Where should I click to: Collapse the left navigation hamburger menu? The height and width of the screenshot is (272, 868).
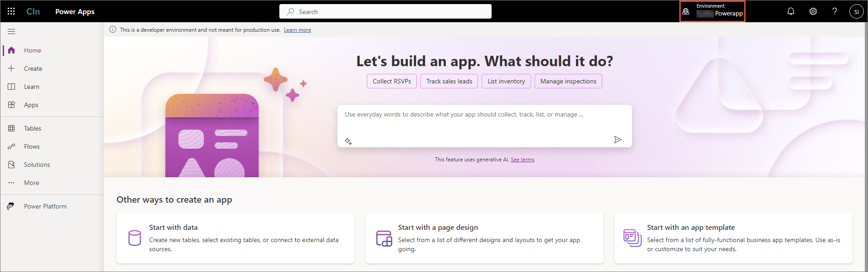pos(11,31)
